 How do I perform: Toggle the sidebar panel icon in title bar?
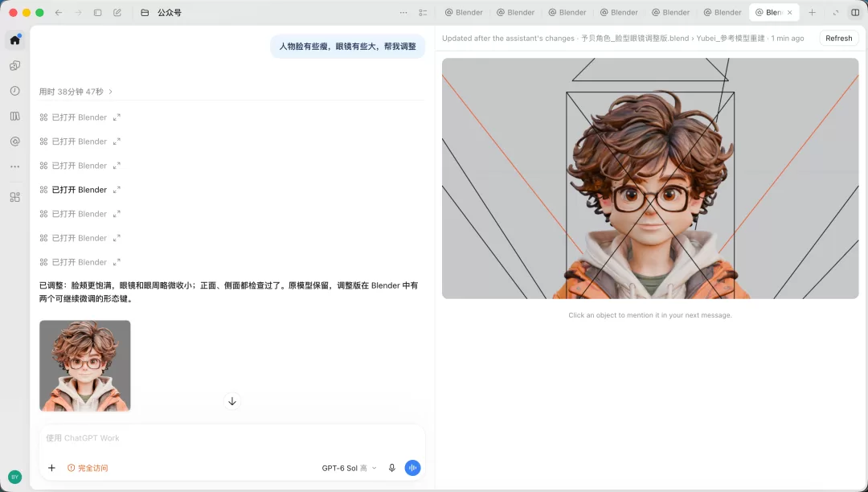click(97, 12)
